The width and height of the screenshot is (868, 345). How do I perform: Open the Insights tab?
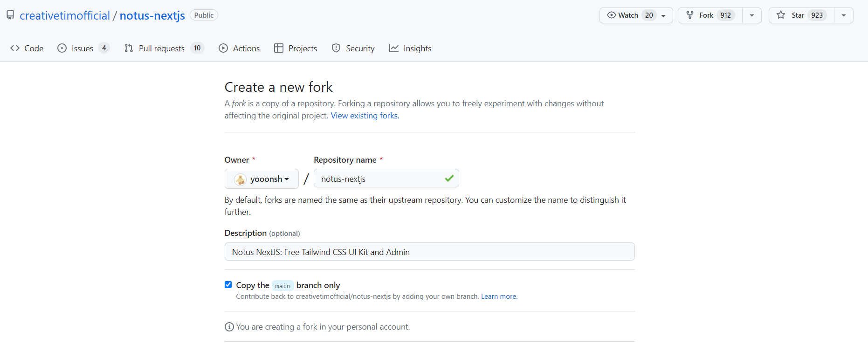tap(410, 48)
